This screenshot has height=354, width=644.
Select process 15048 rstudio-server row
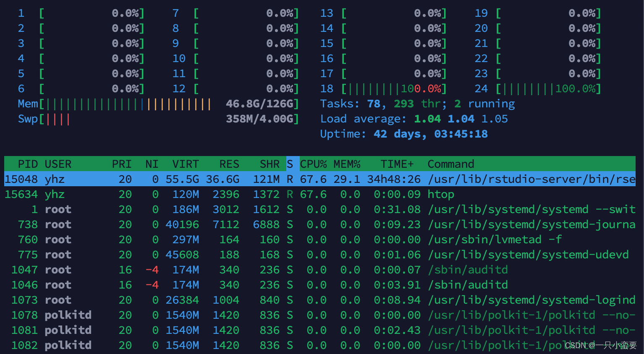320,179
